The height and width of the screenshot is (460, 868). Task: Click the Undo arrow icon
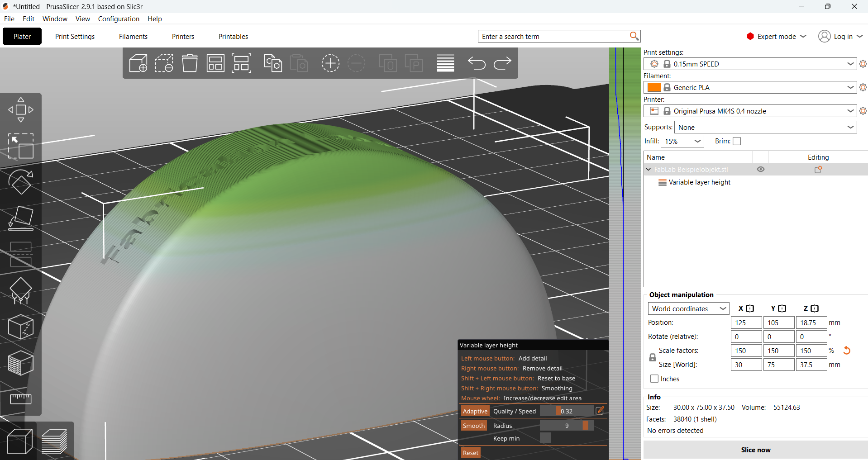pos(477,63)
